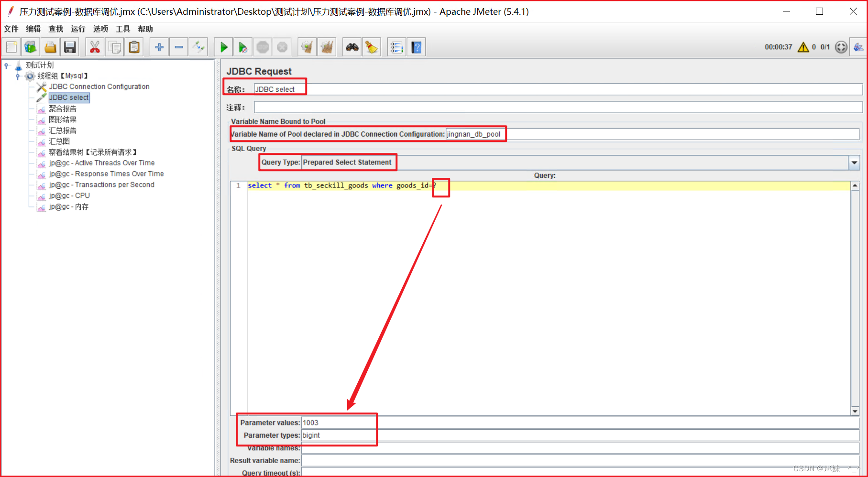Open the 帮助 menu

coord(145,29)
